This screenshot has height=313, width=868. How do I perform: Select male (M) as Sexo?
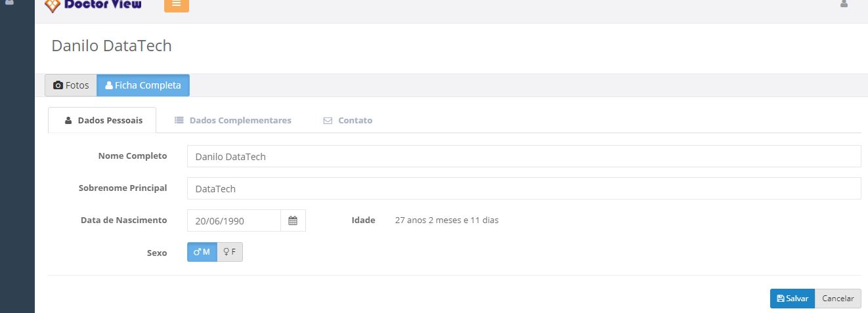(x=202, y=252)
